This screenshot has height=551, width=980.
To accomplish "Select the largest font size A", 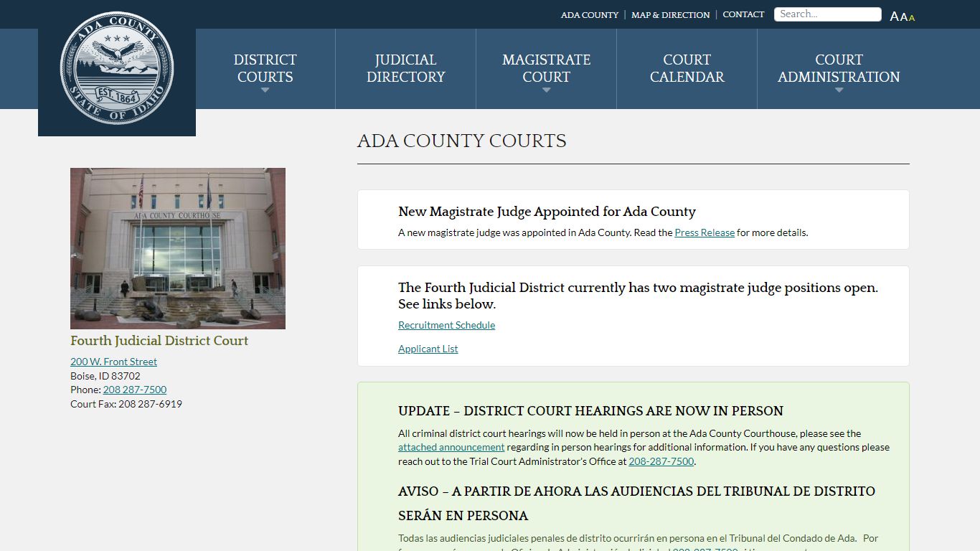I will click(895, 17).
